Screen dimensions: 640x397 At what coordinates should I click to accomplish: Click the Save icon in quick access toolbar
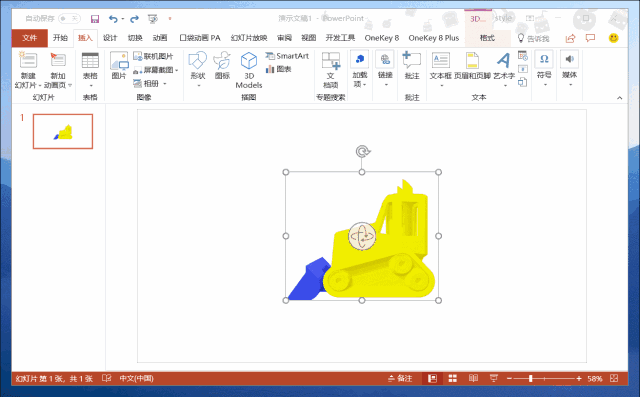95,19
